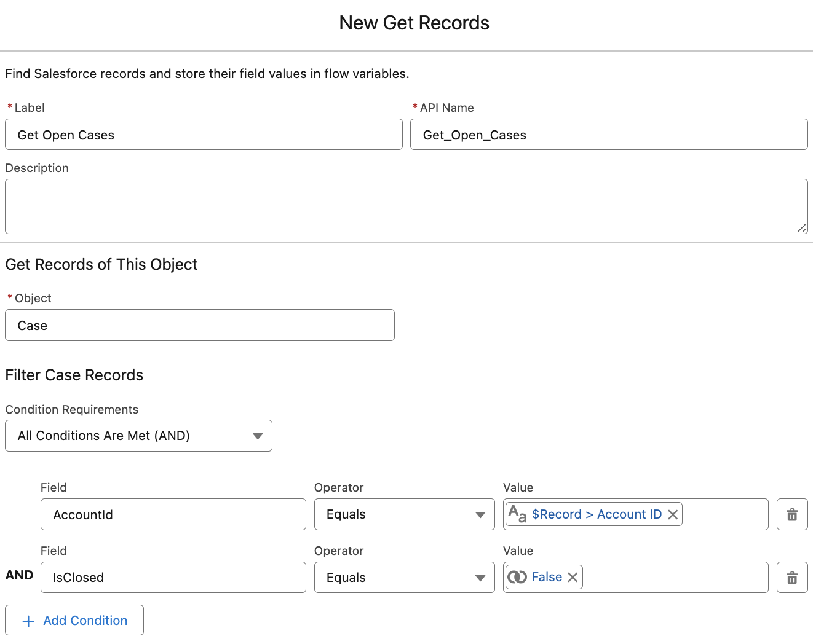The image size is (813, 644).
Task: Click inside the Description text area
Action: pos(406,206)
